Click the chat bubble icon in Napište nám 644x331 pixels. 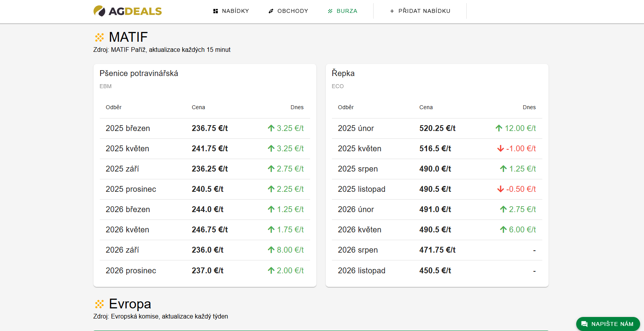584,324
